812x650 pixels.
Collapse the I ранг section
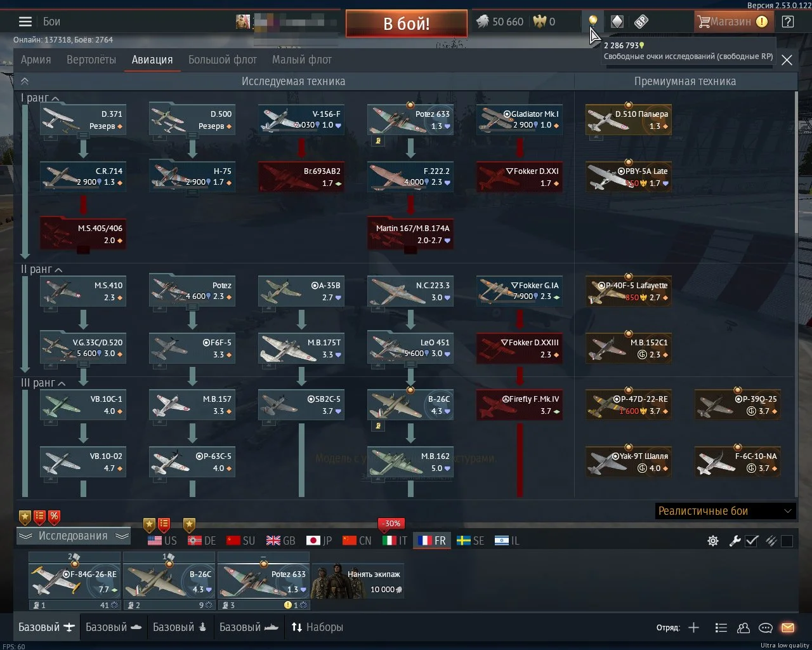(40, 98)
